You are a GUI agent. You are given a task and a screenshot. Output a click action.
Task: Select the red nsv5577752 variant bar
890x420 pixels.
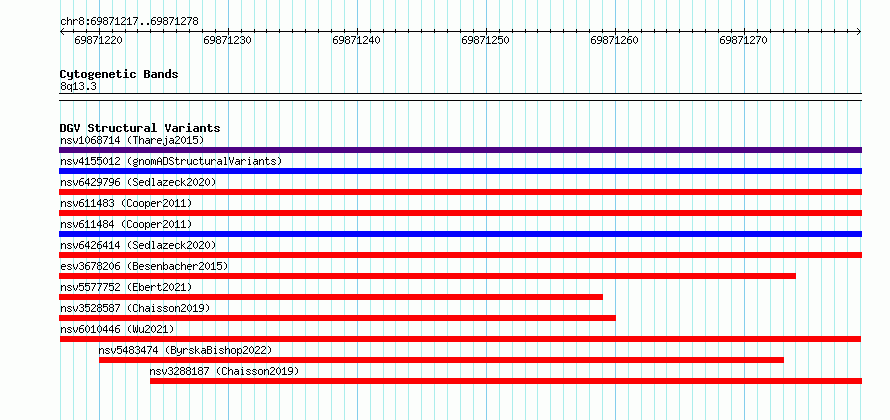331,297
